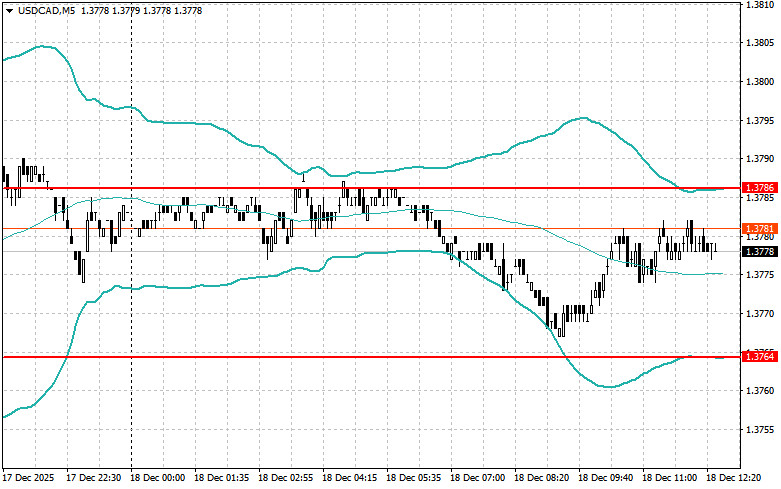Screen dimensions: 781x489
Task: Click the 18 Dec 12:20 time label
Action: coord(733,478)
